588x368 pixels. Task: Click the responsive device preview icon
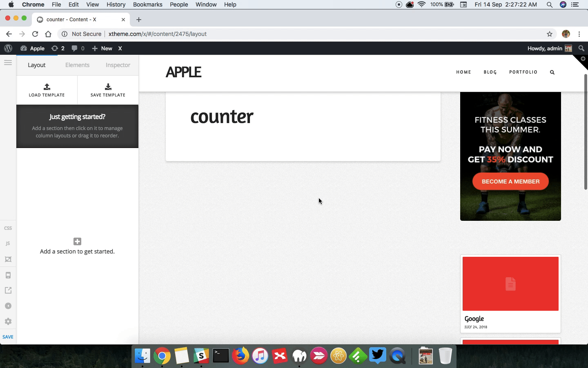(x=8, y=275)
